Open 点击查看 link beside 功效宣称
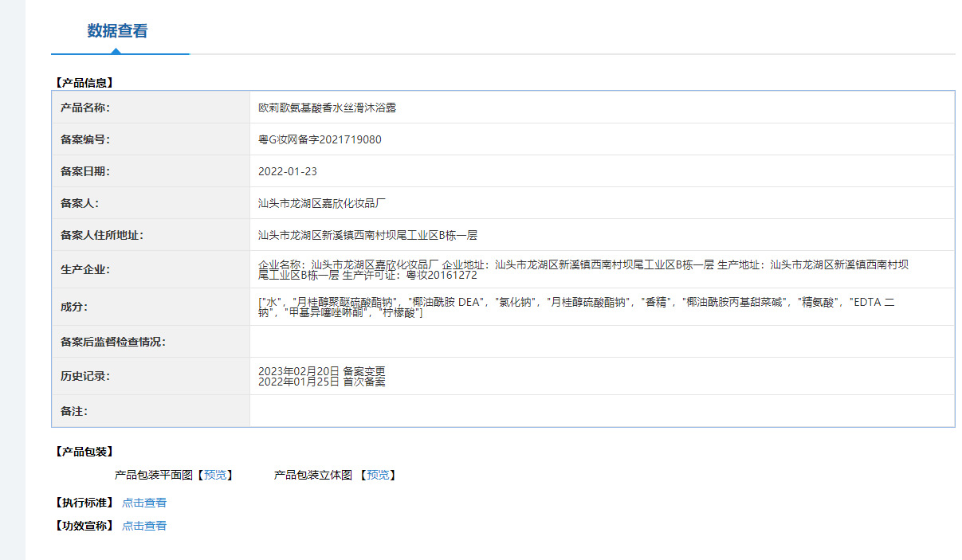The width and height of the screenshot is (962, 560). [x=144, y=526]
